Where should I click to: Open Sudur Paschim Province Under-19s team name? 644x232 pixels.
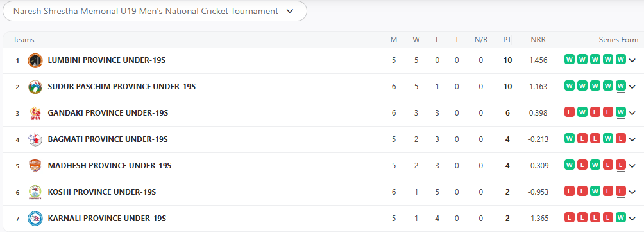click(122, 87)
